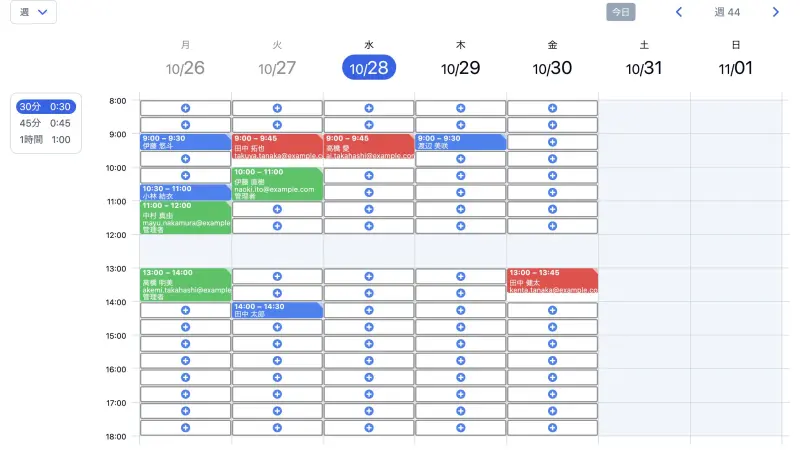800x452 pixels.
Task: Add slot at 11:00 on Thursday 10/29
Action: point(460,209)
